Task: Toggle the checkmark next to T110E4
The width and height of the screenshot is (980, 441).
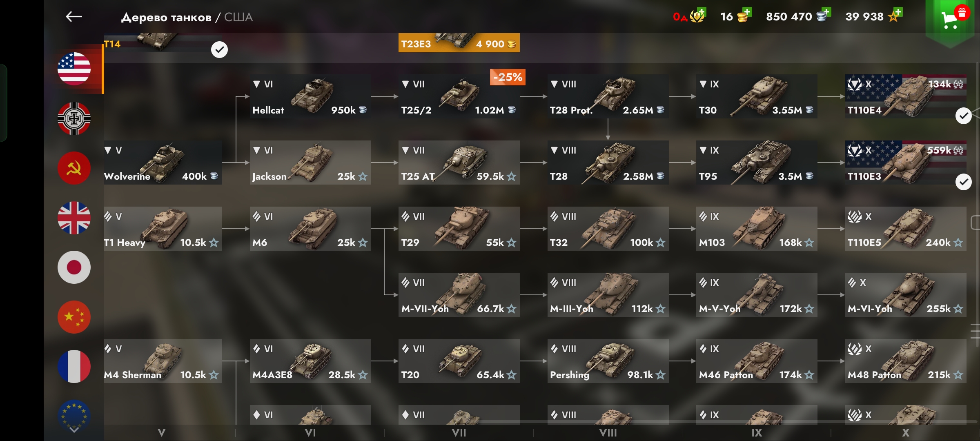Action: click(x=963, y=116)
